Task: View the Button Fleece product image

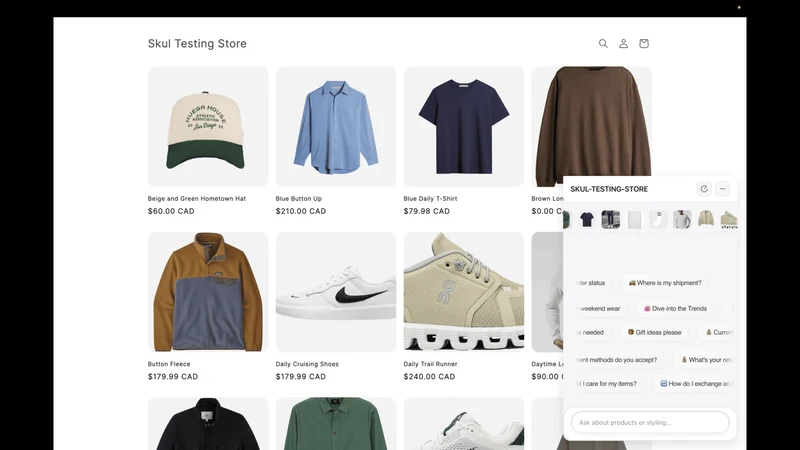Action: point(208,292)
